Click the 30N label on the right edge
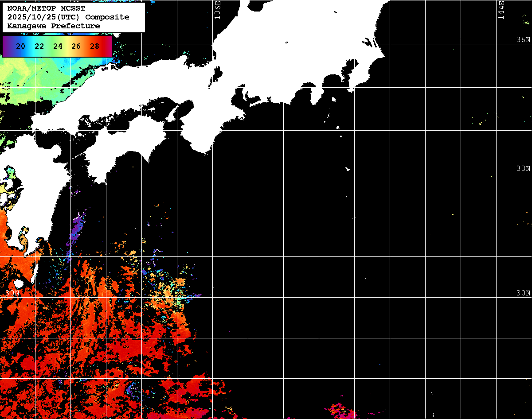Viewport: 532px width, 419px height. point(523,293)
